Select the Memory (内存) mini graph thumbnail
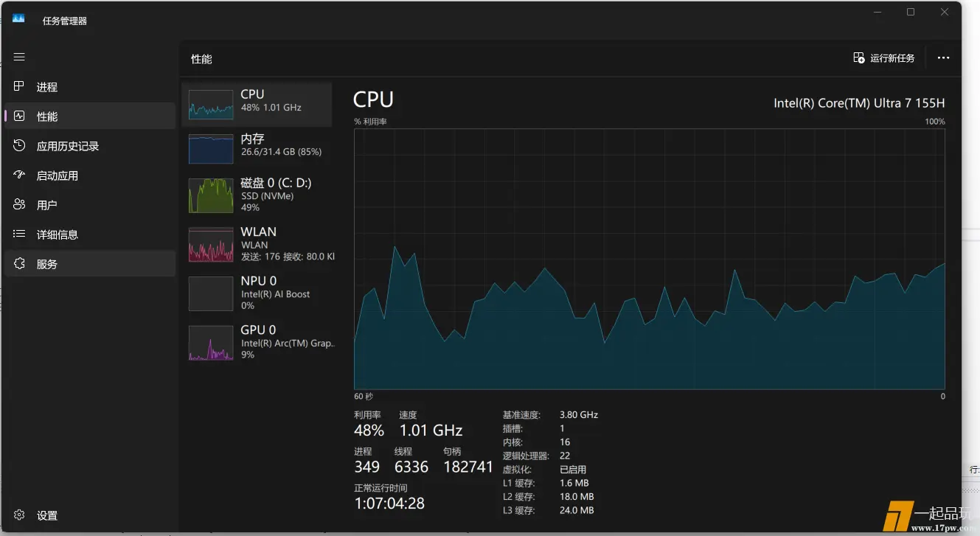 tap(212, 148)
